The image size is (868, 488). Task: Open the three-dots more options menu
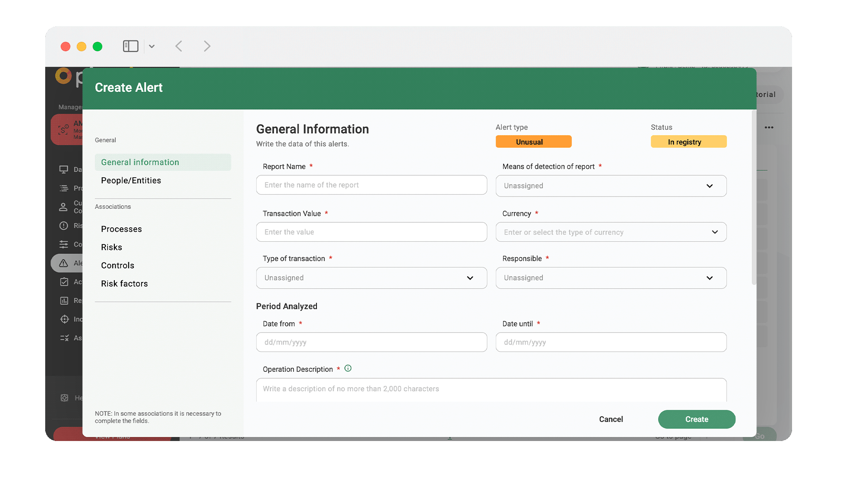[769, 127]
